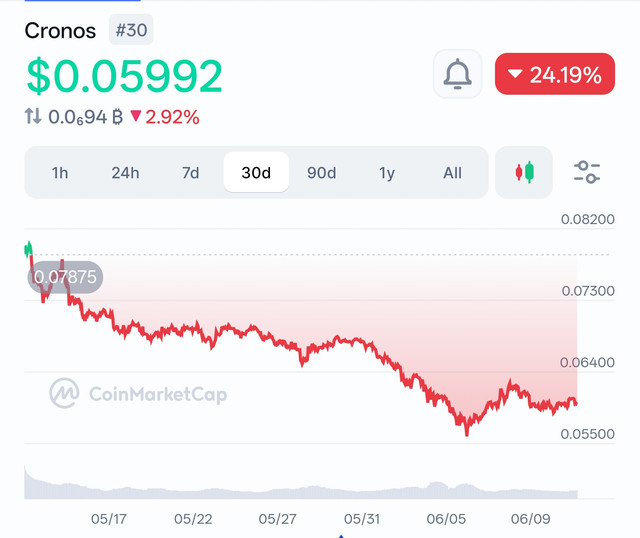640x538 pixels.
Task: Select the 30d timeframe tab
Action: point(256,172)
